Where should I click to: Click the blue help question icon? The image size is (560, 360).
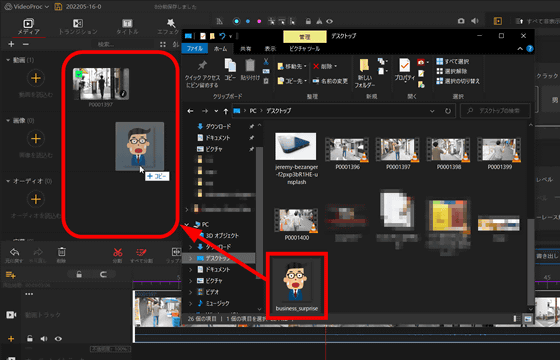(x=530, y=49)
